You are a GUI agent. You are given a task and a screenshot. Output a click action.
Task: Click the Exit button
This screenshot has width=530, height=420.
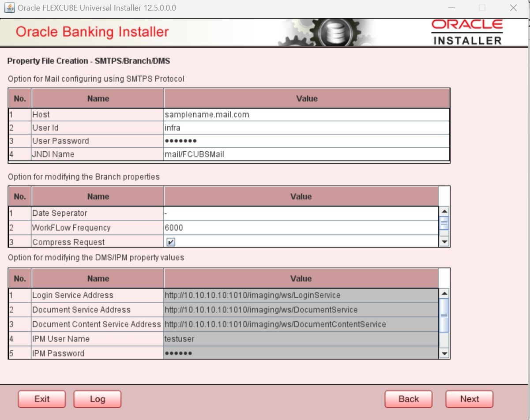[41, 399]
